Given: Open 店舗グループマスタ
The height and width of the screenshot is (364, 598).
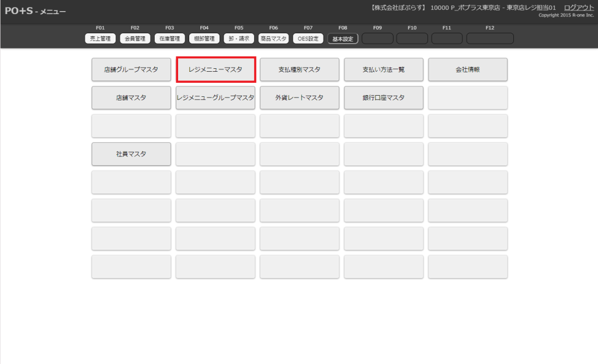Looking at the screenshot, I should tap(131, 69).
